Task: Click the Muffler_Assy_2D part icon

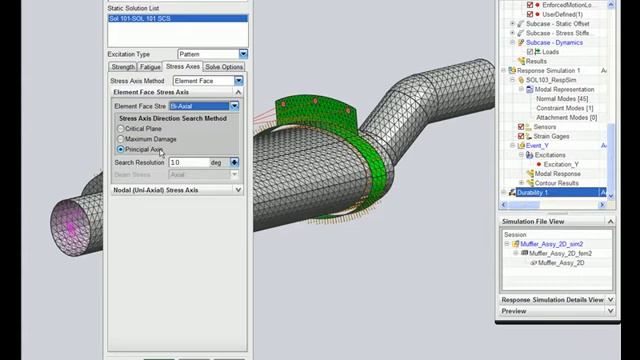Action: tap(533, 263)
